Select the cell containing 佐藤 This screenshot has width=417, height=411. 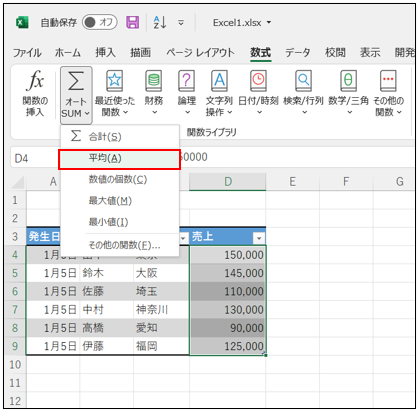pyautogui.click(x=107, y=292)
